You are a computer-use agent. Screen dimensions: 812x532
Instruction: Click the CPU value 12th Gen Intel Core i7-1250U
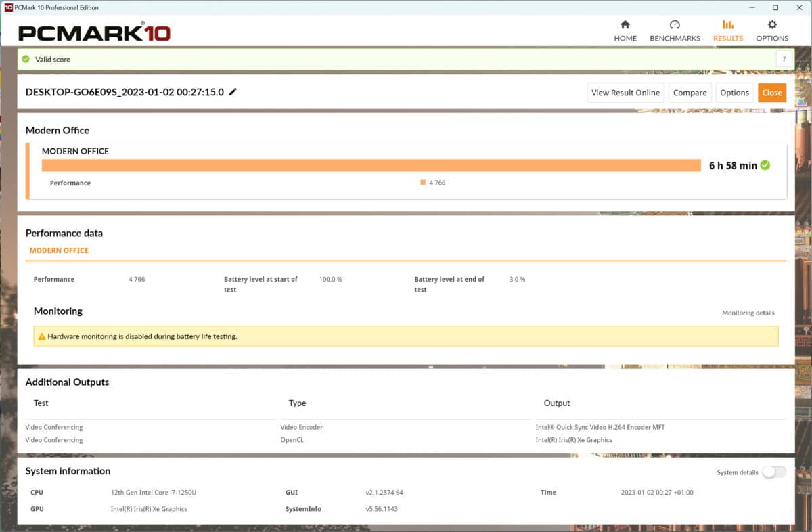(x=155, y=493)
